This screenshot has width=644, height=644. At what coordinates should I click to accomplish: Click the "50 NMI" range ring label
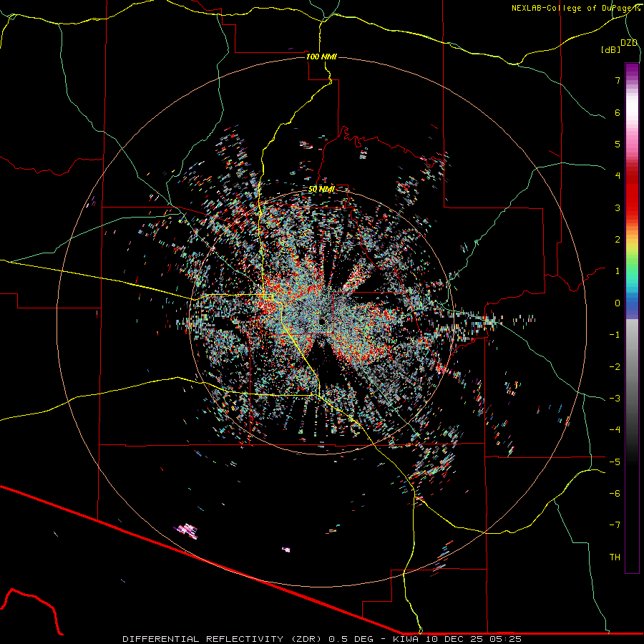pos(321,190)
